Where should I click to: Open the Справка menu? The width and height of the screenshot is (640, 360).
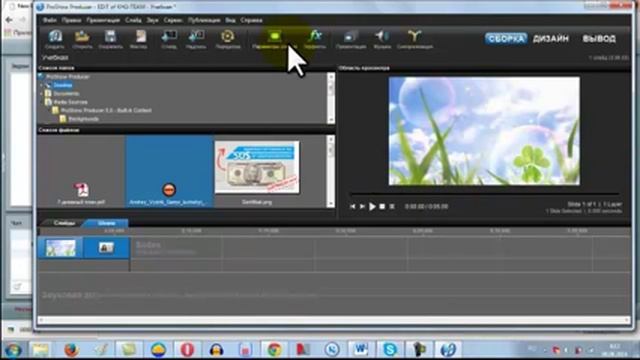(251, 20)
